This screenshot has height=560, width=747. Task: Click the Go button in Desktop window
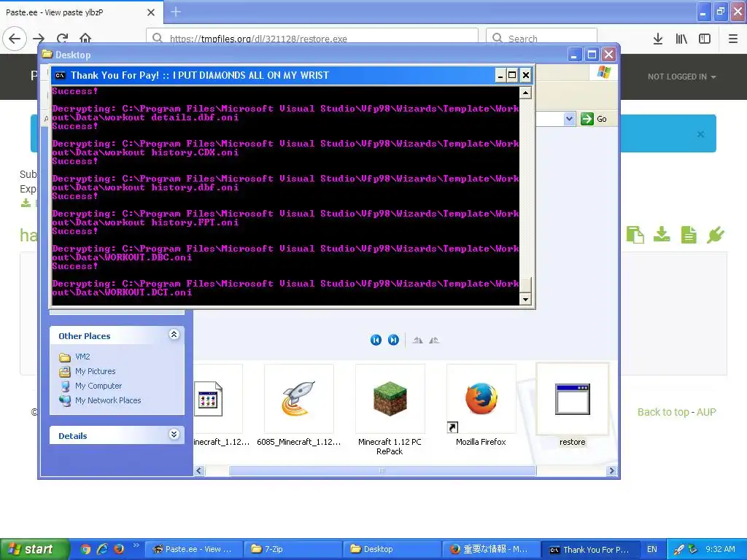tap(594, 119)
